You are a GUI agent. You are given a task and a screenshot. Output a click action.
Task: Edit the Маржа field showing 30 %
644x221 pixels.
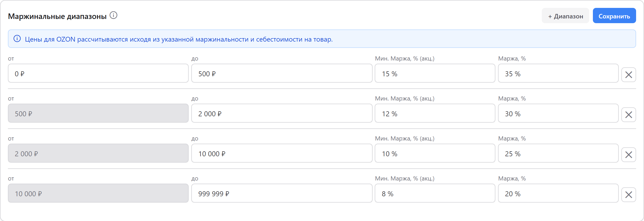click(558, 113)
